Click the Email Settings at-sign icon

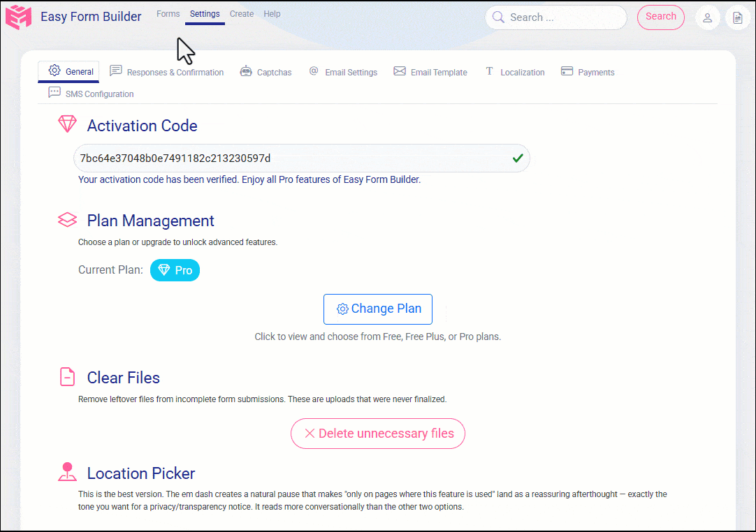point(314,71)
